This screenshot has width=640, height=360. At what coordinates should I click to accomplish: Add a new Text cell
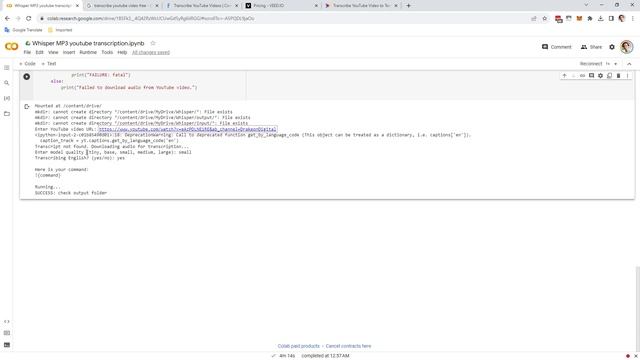tap(49, 64)
